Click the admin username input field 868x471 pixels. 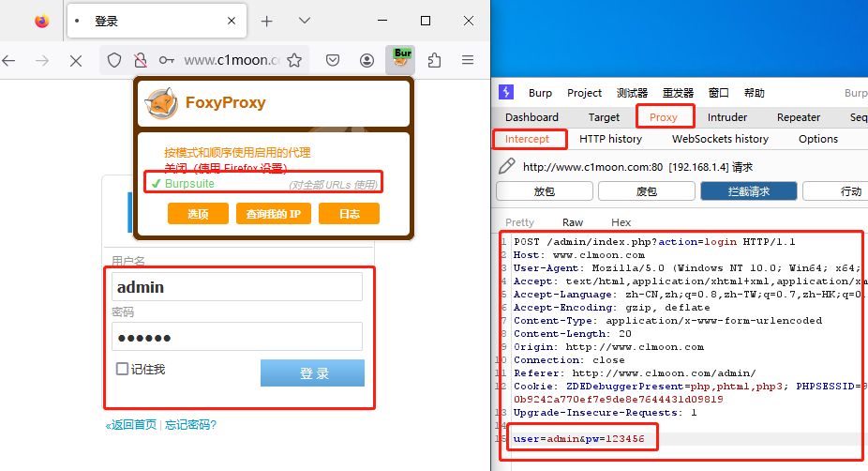click(236, 287)
